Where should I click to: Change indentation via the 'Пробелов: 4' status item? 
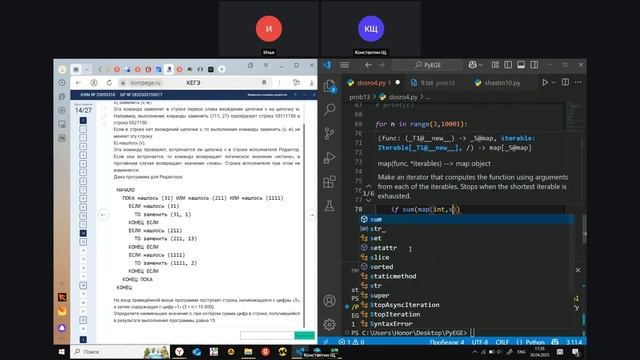tap(447, 342)
